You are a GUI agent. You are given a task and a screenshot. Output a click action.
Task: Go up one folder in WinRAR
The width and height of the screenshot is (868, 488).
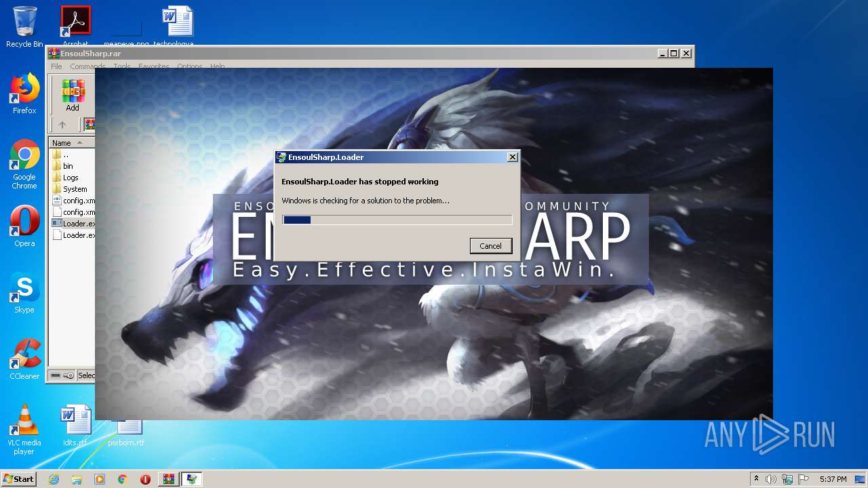(62, 125)
